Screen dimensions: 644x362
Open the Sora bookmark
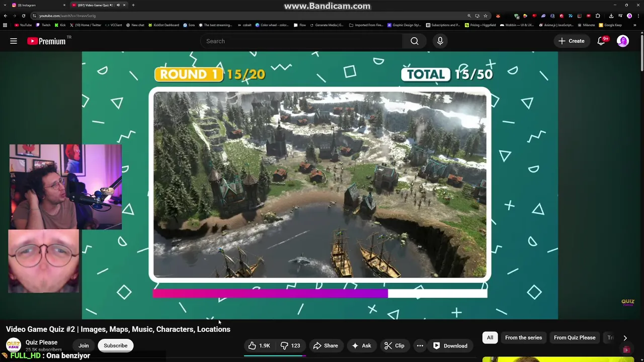click(189, 25)
